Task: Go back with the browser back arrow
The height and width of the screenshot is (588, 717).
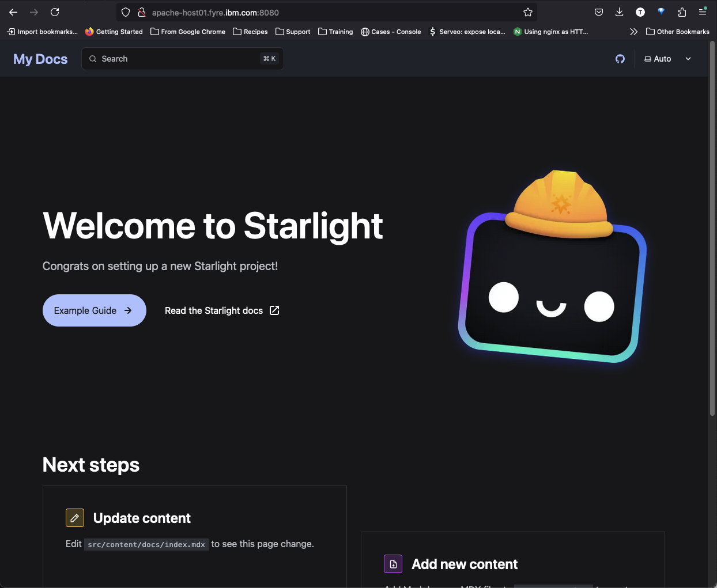Action: point(13,12)
